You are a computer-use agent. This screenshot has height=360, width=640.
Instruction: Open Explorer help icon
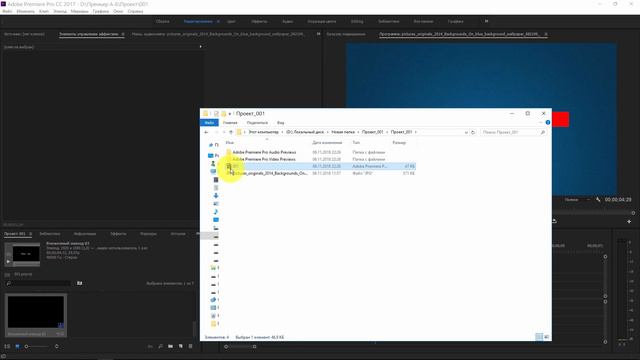(x=548, y=122)
